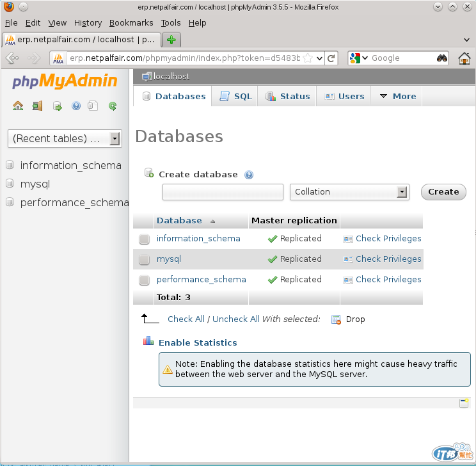Click the new database name input field
Viewport: 476px width, 466px height.
click(223, 192)
